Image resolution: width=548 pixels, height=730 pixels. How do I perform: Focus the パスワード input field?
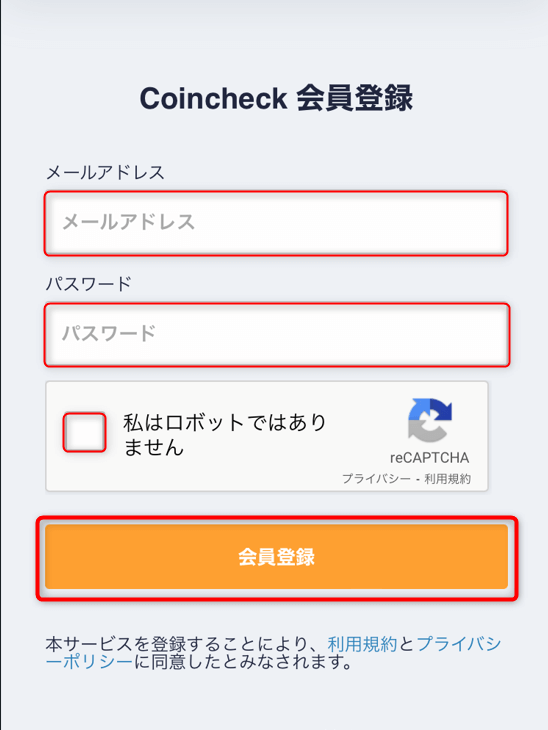tap(277, 335)
